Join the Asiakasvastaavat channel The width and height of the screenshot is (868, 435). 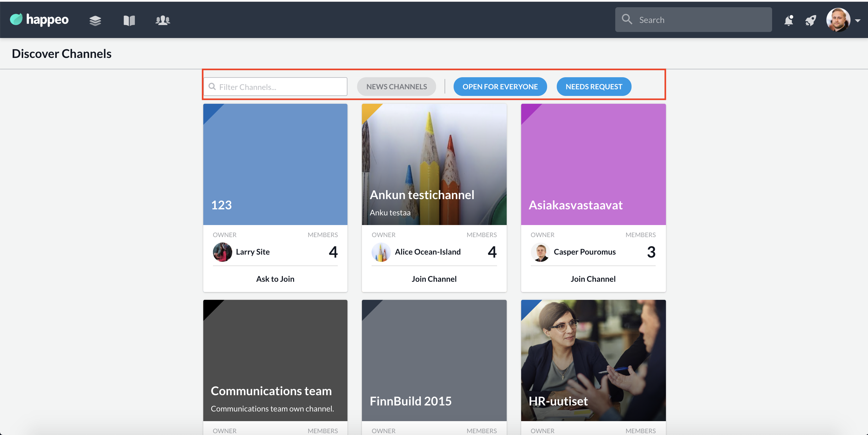[593, 279]
